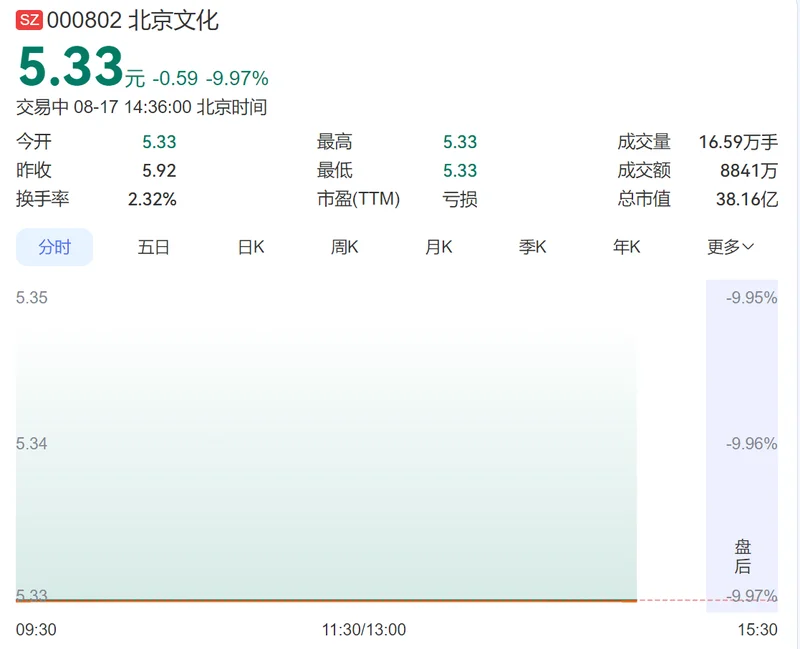Click the 换手率 value 2.32%
The width and height of the screenshot is (800, 649).
pos(152,199)
